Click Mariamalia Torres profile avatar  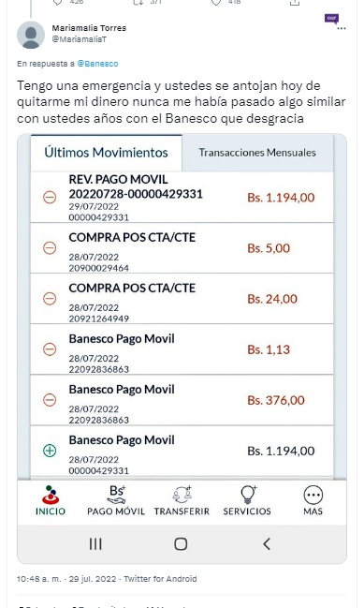coord(31,35)
